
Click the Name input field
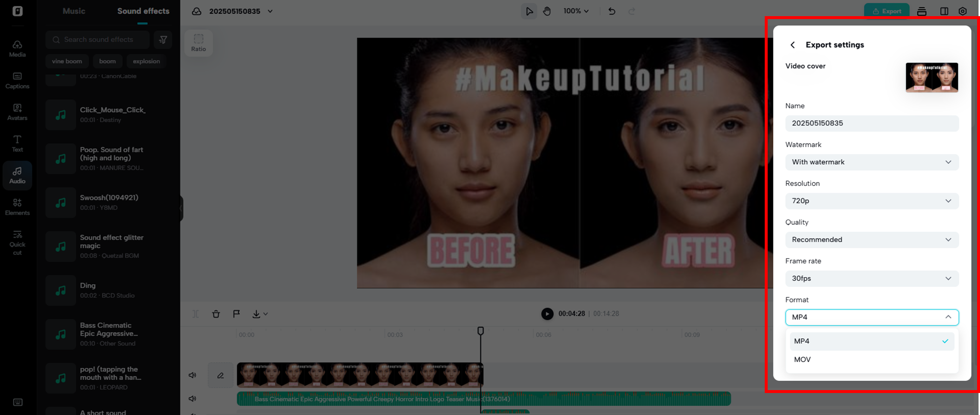(871, 123)
